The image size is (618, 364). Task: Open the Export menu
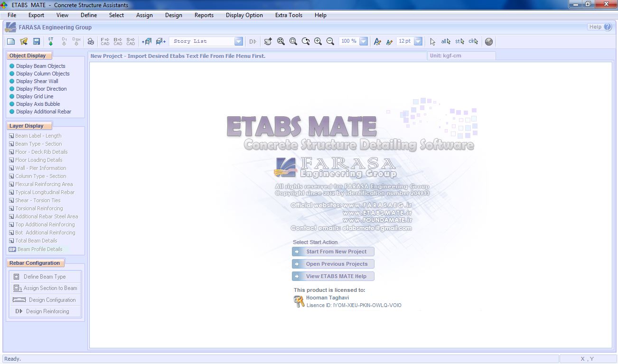(36, 15)
